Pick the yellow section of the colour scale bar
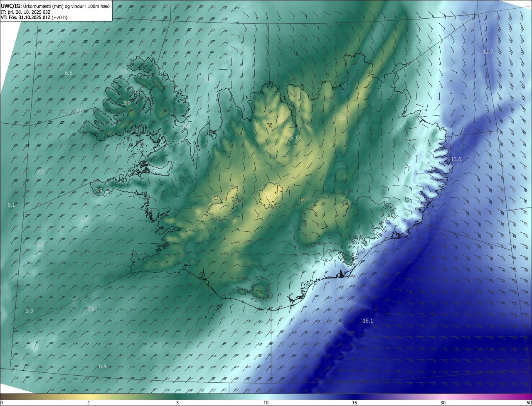Viewport: 532px width, 406px height. pyautogui.click(x=89, y=397)
